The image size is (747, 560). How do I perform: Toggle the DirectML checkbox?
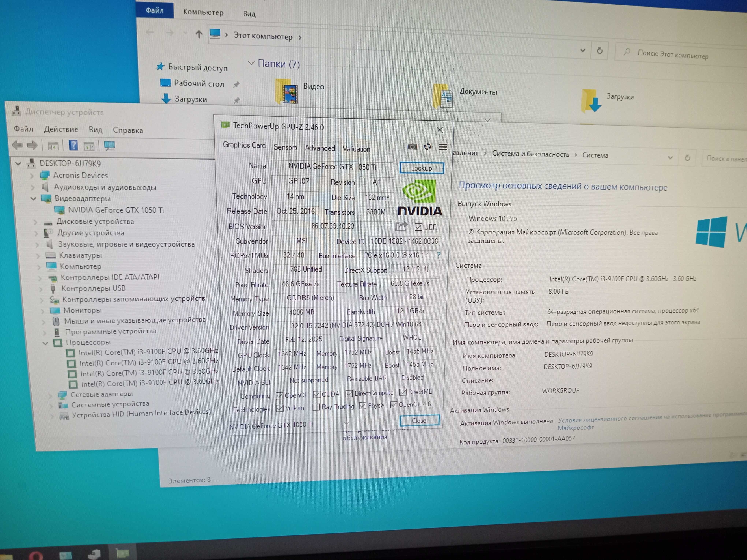(403, 392)
